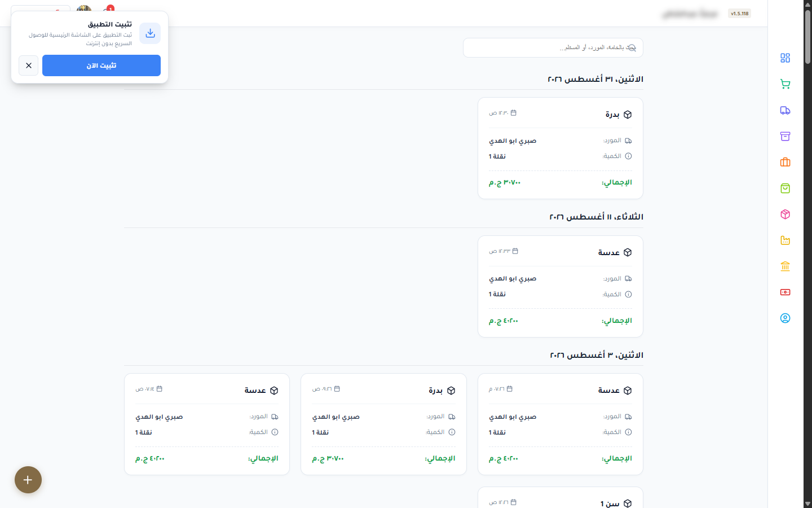The image size is (812, 508).
Task: Click the الاثنين، ٣١ أغسطس ٢٠٢٦ date heading
Action: (x=595, y=79)
